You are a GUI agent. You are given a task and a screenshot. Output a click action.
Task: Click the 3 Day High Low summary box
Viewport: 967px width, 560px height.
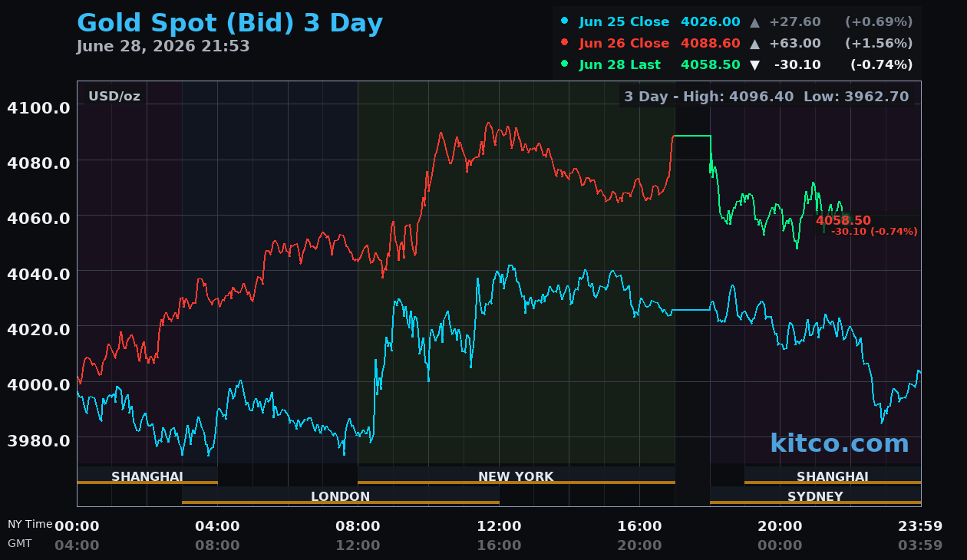coord(766,97)
